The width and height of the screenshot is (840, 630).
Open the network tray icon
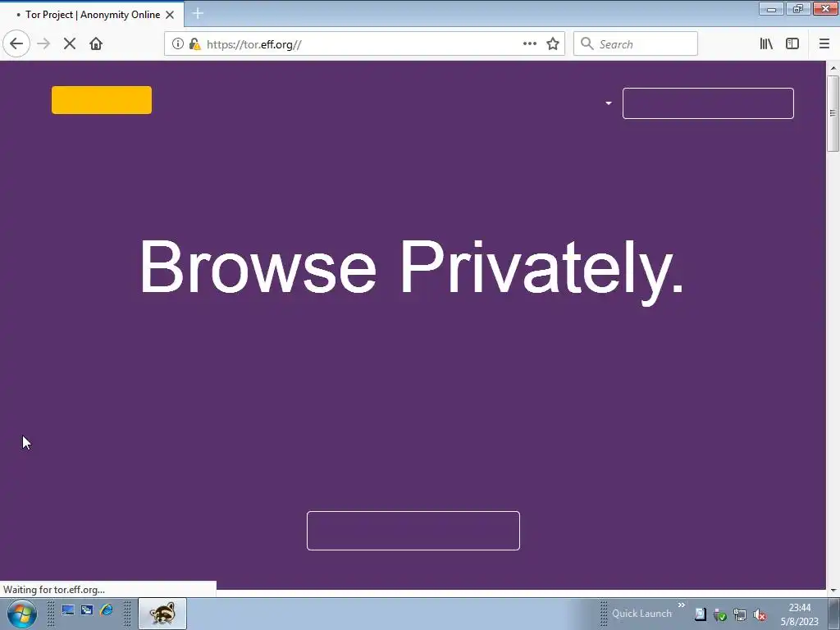[x=740, y=614]
